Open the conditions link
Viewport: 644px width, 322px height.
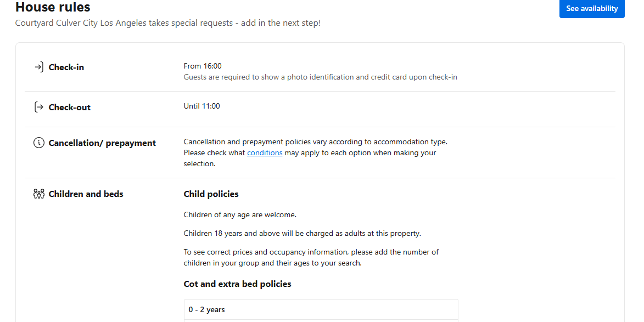pyautogui.click(x=265, y=152)
